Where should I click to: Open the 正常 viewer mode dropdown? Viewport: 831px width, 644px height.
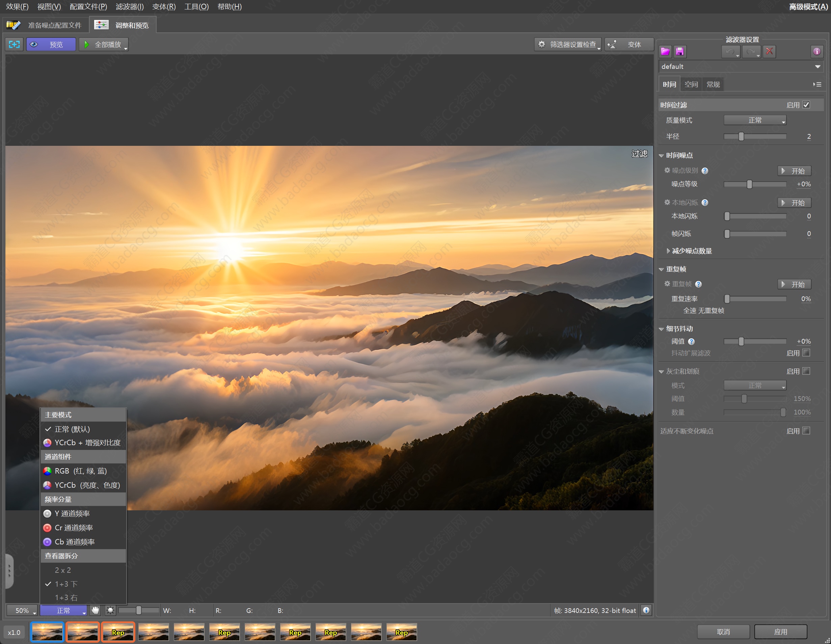click(x=63, y=611)
